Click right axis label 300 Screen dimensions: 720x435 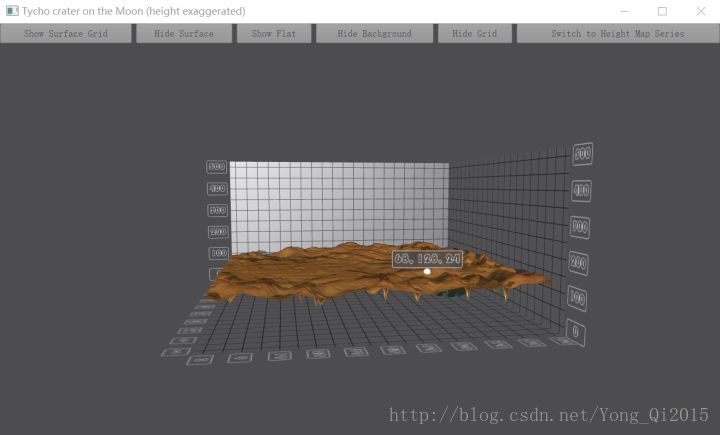(580, 227)
